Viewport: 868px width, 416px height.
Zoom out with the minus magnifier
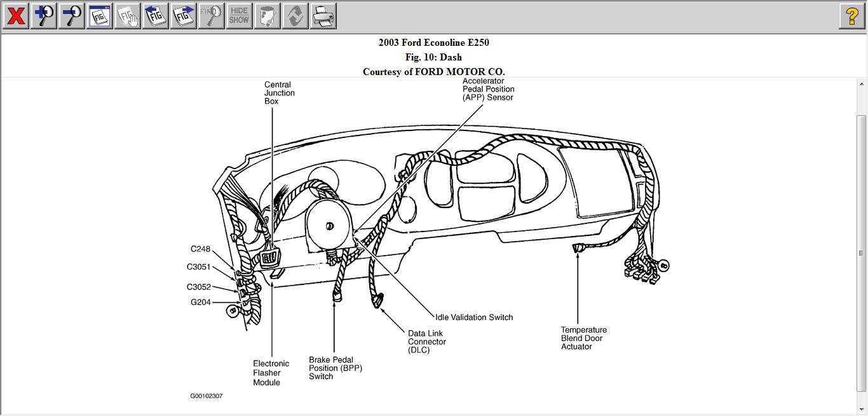tap(71, 16)
